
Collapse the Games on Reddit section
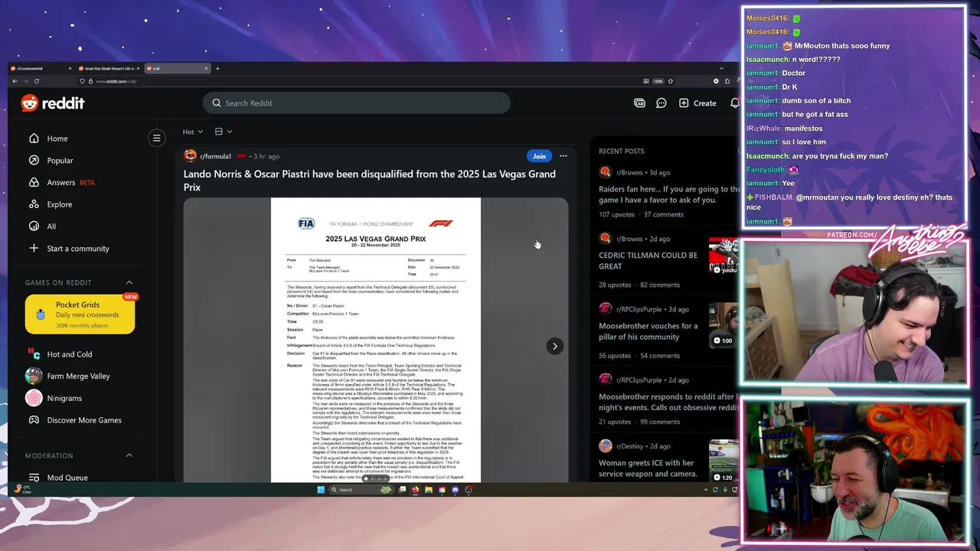129,282
